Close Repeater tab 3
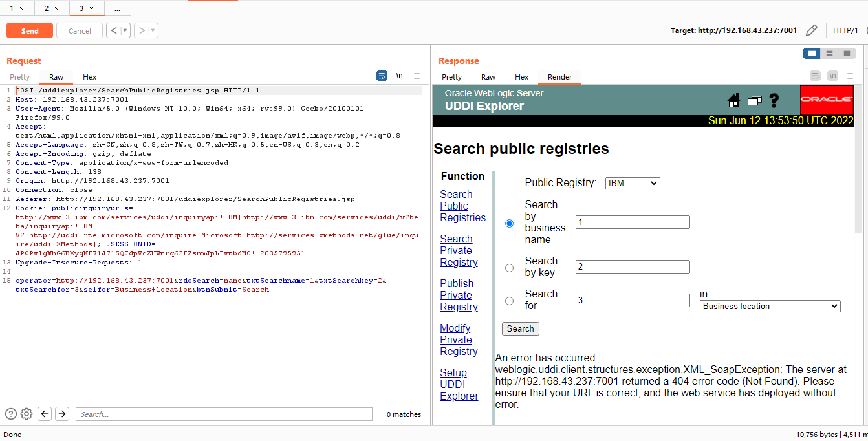868x441 pixels. (x=91, y=8)
